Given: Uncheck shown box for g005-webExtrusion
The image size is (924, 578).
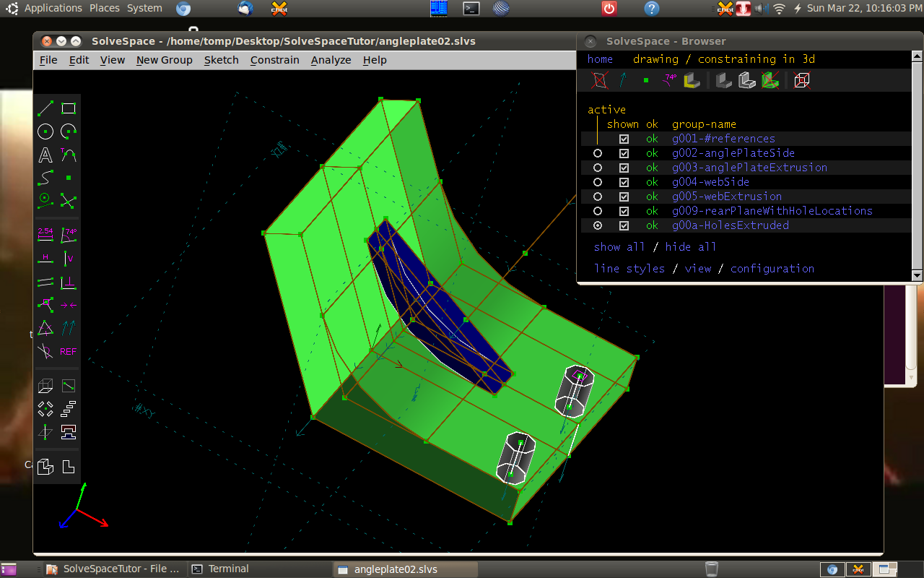Looking at the screenshot, I should [x=624, y=197].
